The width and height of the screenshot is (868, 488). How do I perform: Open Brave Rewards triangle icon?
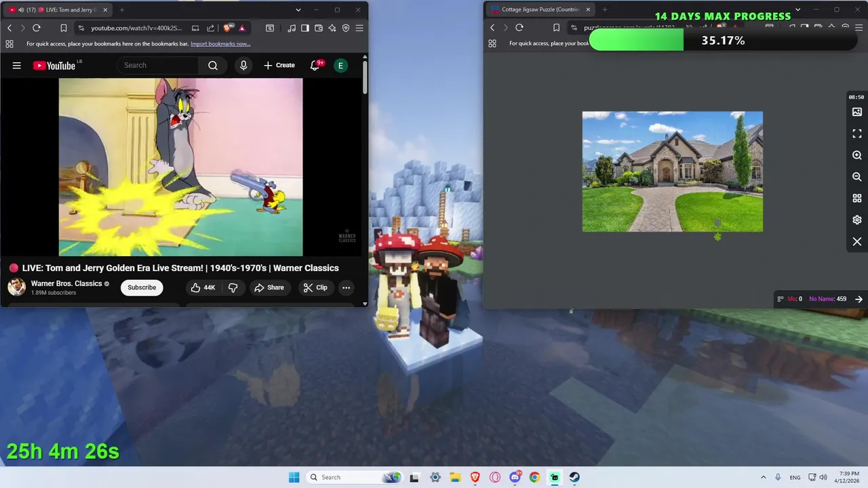click(x=242, y=28)
